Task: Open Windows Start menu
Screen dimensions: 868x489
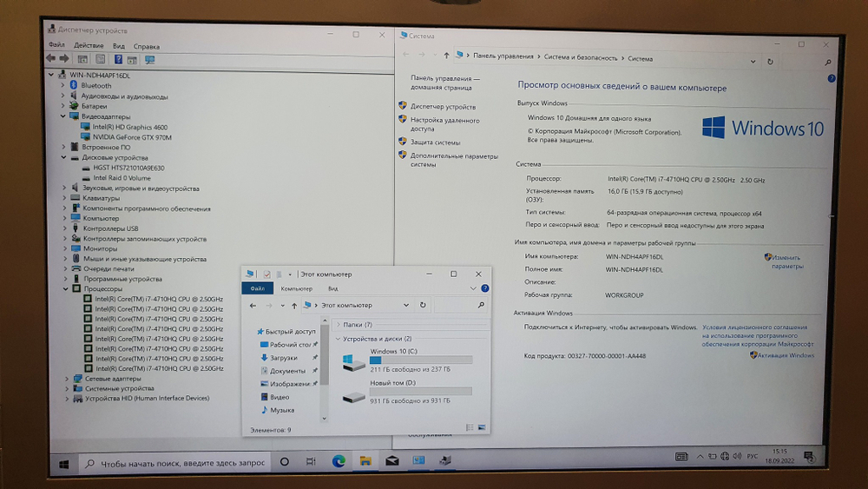Action: (x=63, y=464)
